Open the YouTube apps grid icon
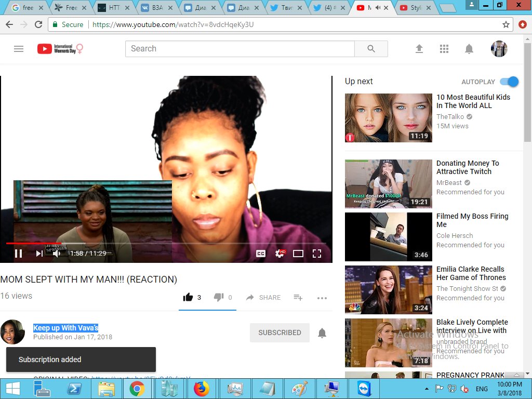The height and width of the screenshot is (399, 532). [x=444, y=49]
